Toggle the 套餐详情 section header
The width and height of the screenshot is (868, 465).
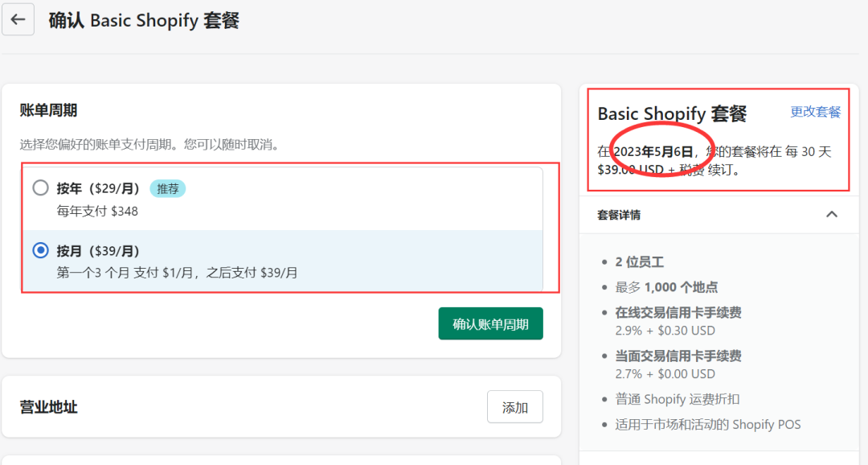[719, 215]
